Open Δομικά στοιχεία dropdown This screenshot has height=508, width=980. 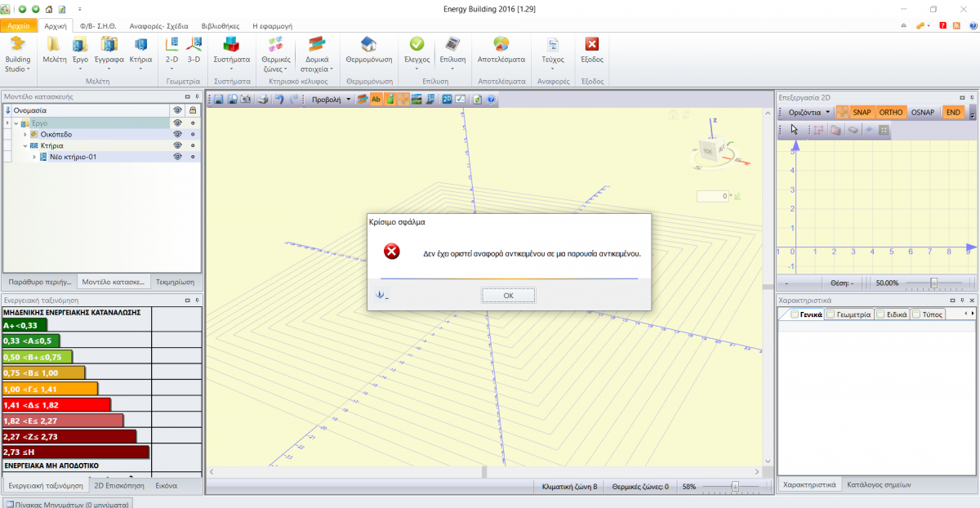click(315, 55)
